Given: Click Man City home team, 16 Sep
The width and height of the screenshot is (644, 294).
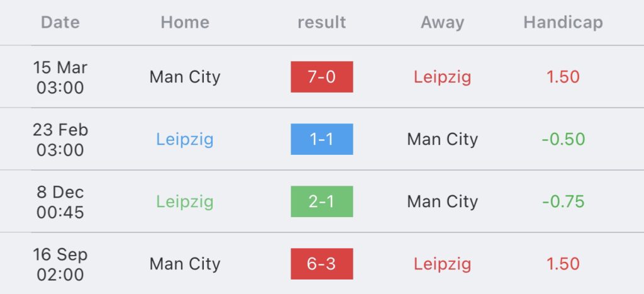Looking at the screenshot, I should click(185, 264).
